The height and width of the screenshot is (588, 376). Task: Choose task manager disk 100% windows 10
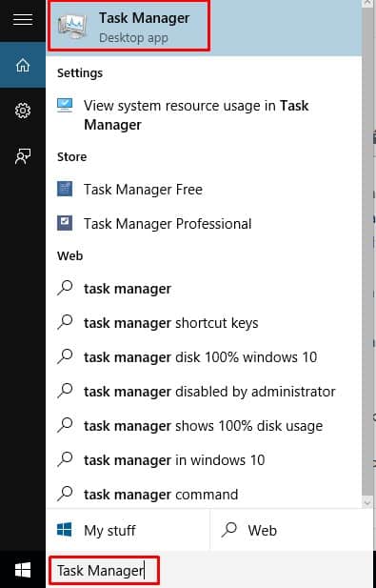pos(204,357)
